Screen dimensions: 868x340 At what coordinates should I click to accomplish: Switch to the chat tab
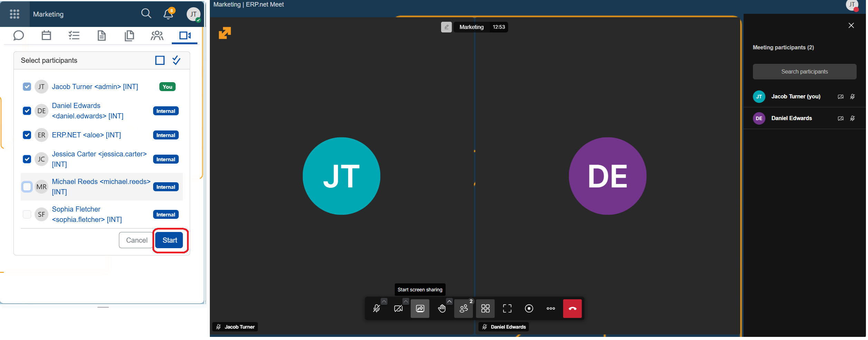pyautogui.click(x=19, y=36)
